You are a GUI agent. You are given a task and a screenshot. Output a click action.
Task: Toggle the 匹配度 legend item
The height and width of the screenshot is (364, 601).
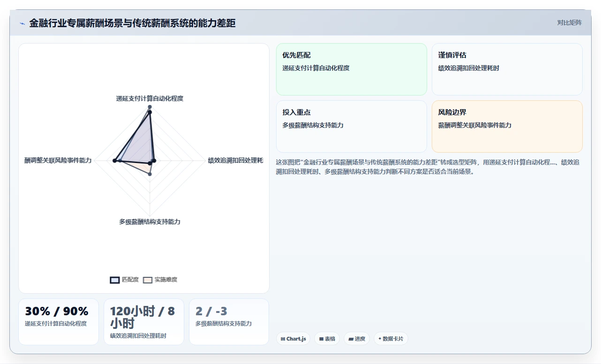[124, 280]
